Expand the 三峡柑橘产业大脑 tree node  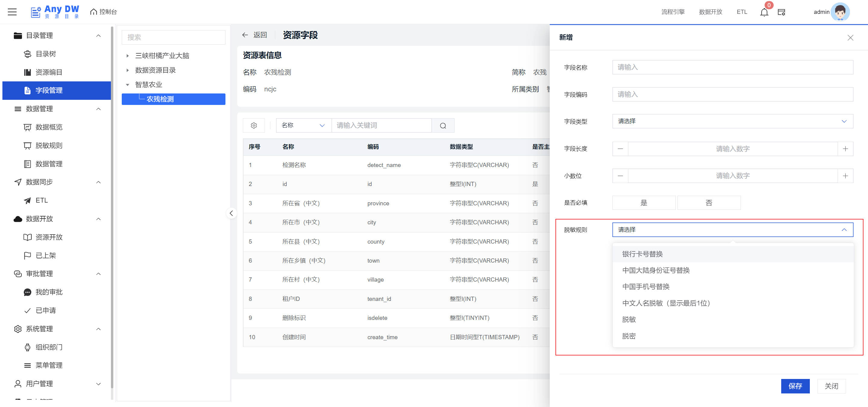click(128, 55)
